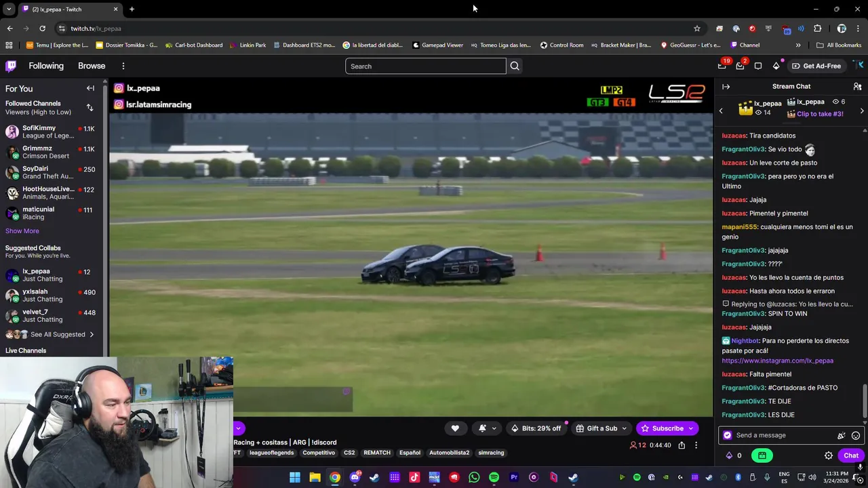Screen dimensions: 868x488
Task: Bookmark this page with star icon
Action: pyautogui.click(x=696, y=28)
